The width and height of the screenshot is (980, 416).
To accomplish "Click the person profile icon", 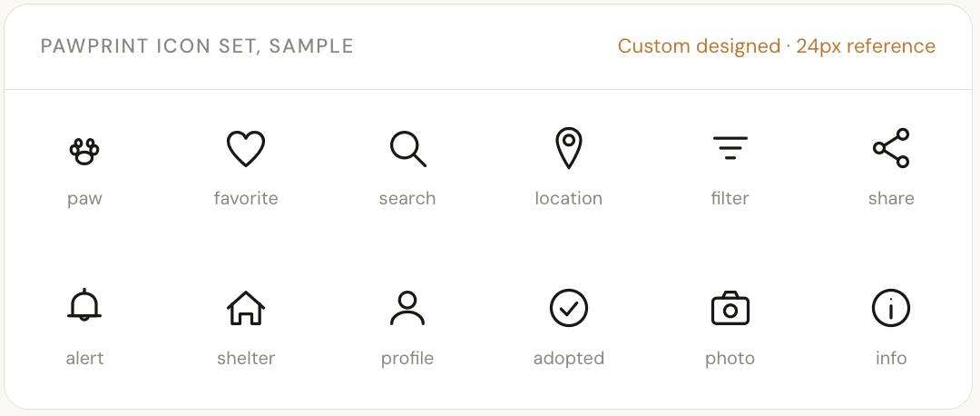I will (407, 308).
